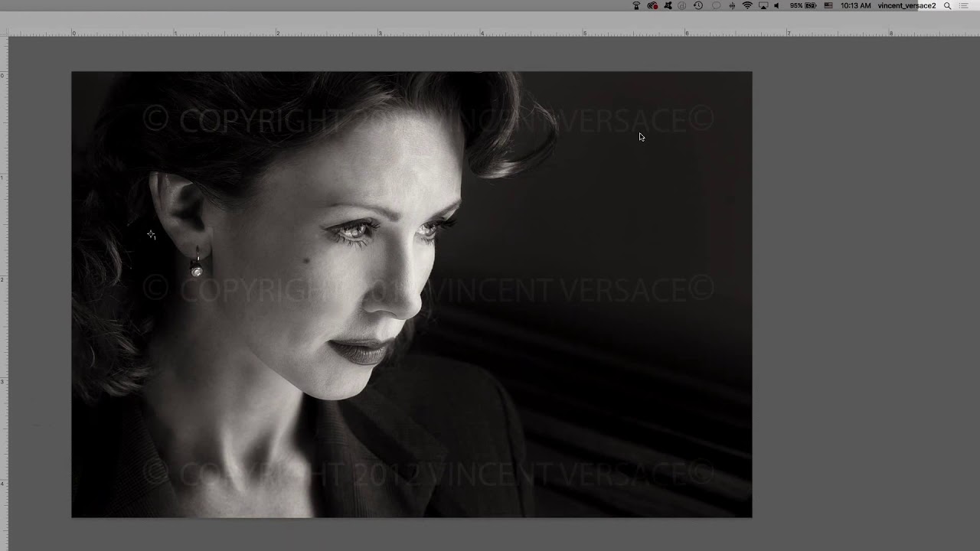Click the dimmed circled 'd' menu bar icon

tap(681, 5)
